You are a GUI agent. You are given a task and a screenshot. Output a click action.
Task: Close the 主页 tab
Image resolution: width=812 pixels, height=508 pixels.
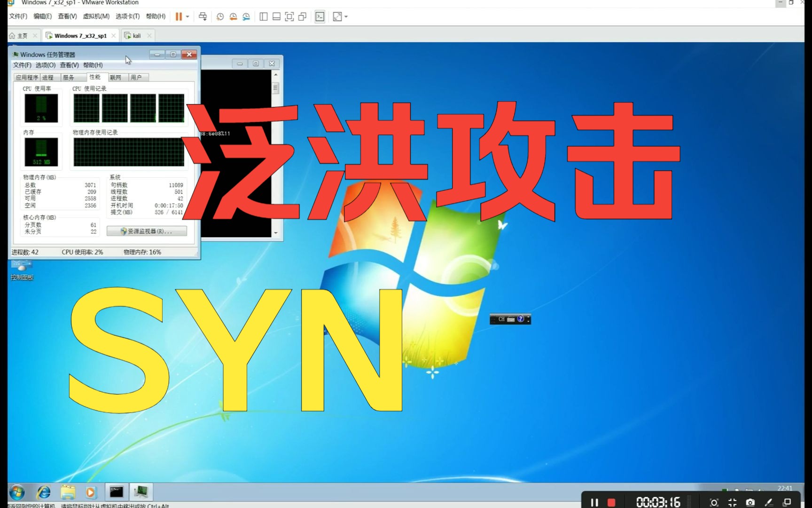[35, 36]
